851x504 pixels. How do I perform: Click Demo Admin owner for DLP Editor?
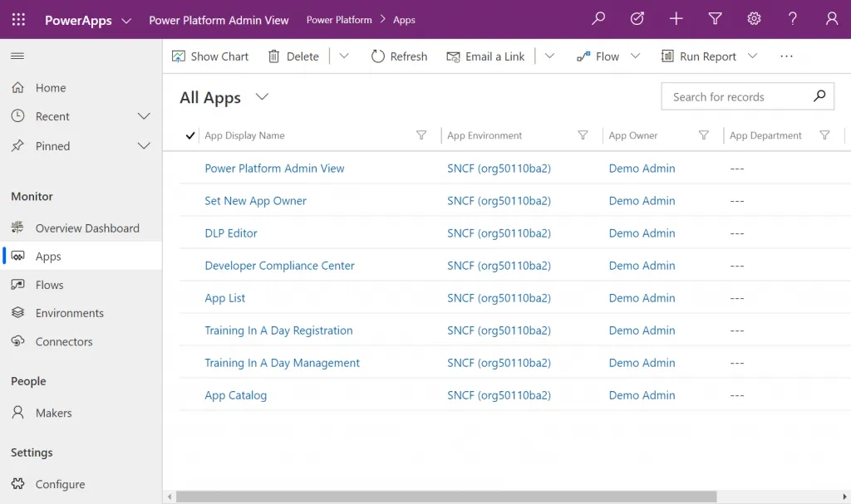coord(642,233)
